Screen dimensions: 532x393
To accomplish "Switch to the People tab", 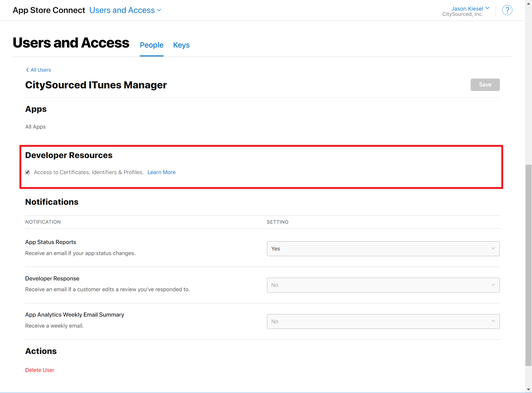I will (152, 45).
